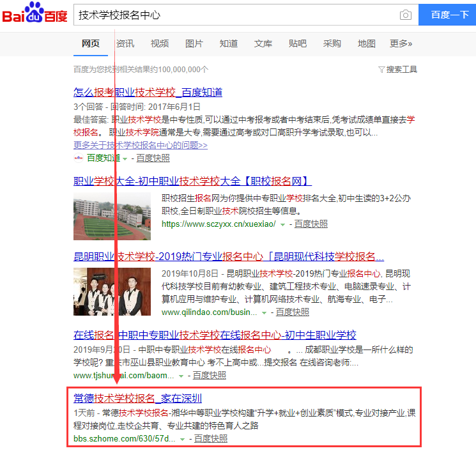Expand the 更多» menu
476x453 pixels.
click(401, 43)
